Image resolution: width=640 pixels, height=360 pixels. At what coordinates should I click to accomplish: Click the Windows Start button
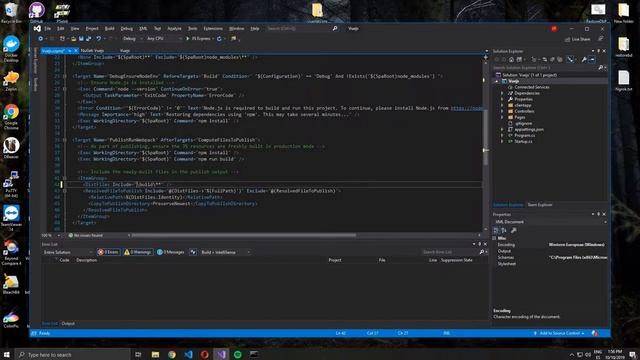tap(7, 354)
